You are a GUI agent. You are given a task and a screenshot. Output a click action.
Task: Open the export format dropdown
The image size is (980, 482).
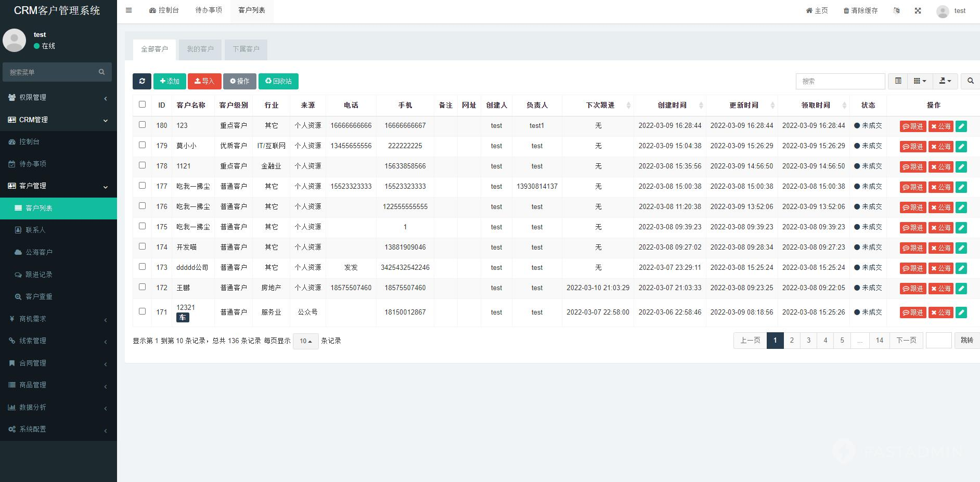tap(945, 81)
